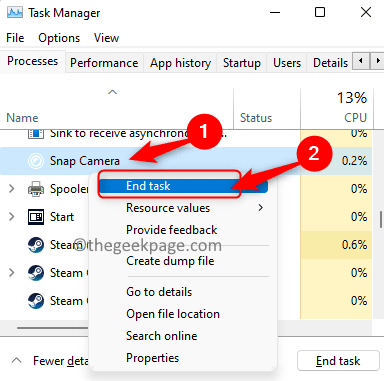Switch to the Startup tab
Screen dimensions: 384x381
click(x=242, y=63)
